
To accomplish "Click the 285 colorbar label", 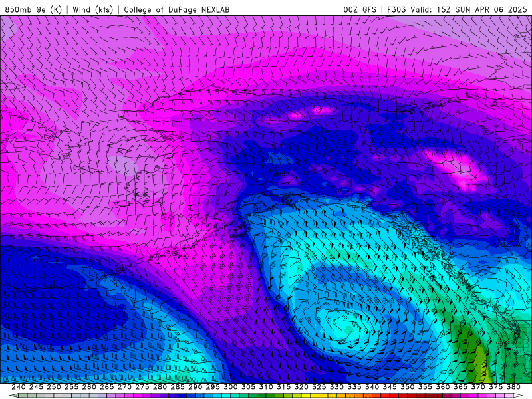I will [178, 387].
